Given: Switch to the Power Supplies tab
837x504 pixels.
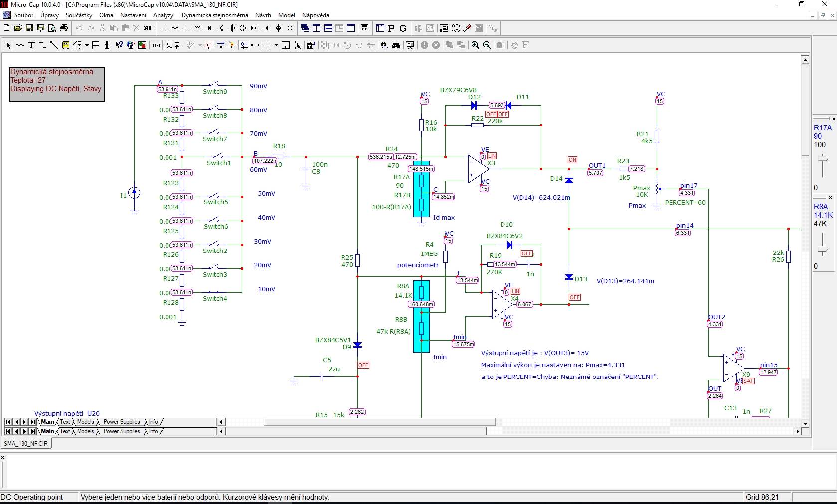Looking at the screenshot, I should [x=122, y=422].
